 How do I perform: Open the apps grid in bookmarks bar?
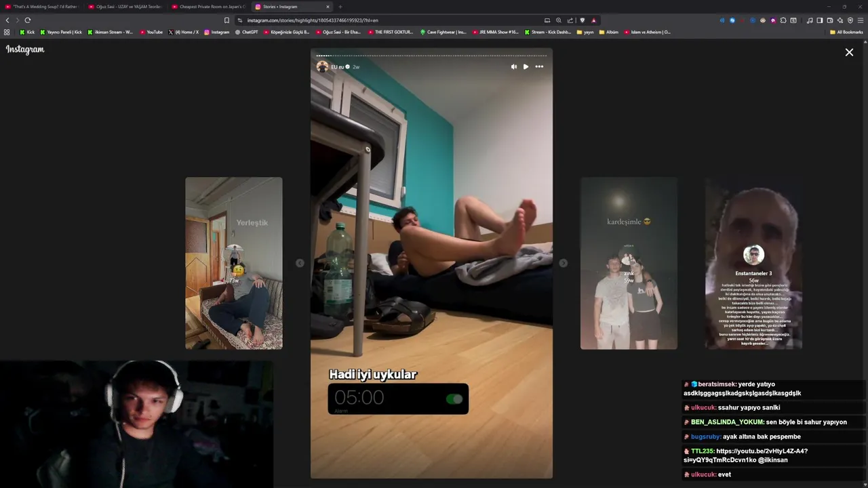click(x=7, y=32)
